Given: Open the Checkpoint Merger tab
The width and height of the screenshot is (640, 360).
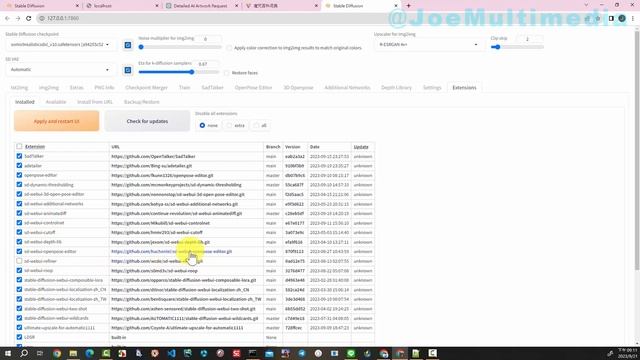Looking at the screenshot, I should click(146, 88).
